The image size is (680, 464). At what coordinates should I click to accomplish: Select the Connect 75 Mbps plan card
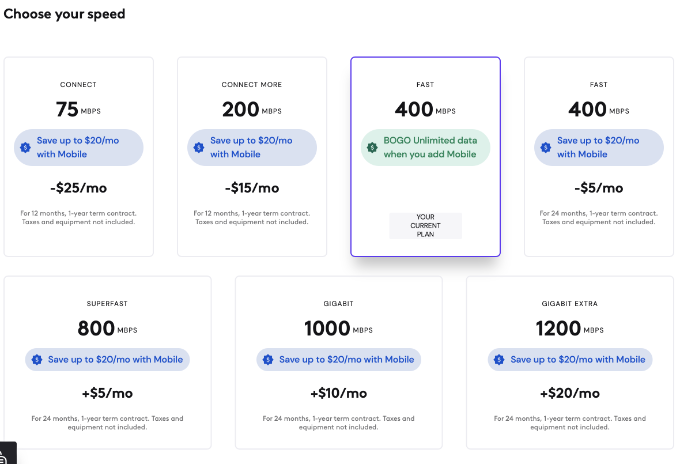pyautogui.click(x=78, y=157)
